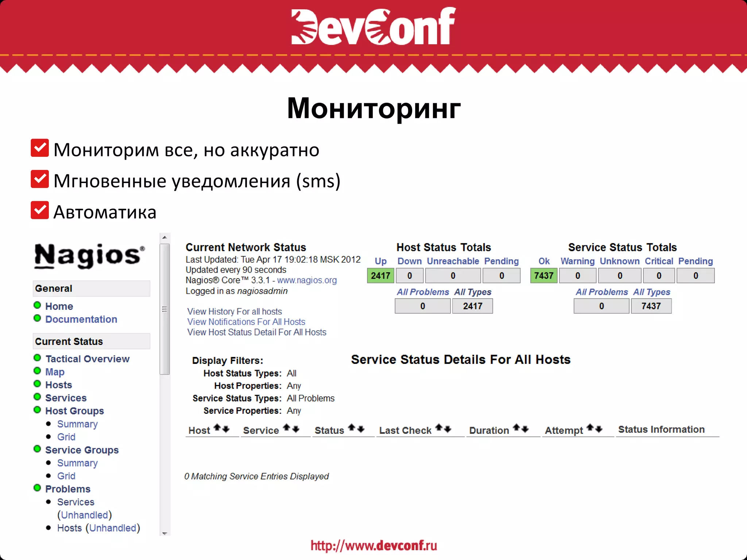Open the Documentation link
Screen dimensions: 747x560
pos(81,319)
